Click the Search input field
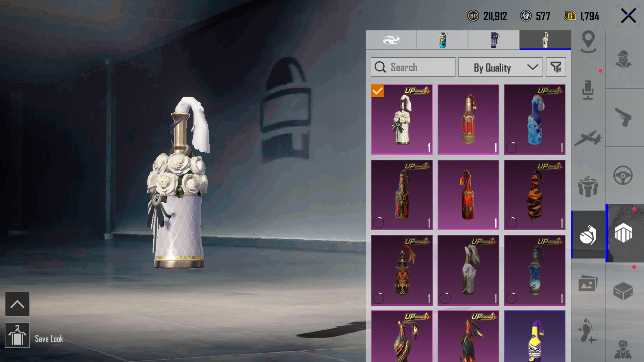This screenshot has width=644, height=362. point(413,67)
